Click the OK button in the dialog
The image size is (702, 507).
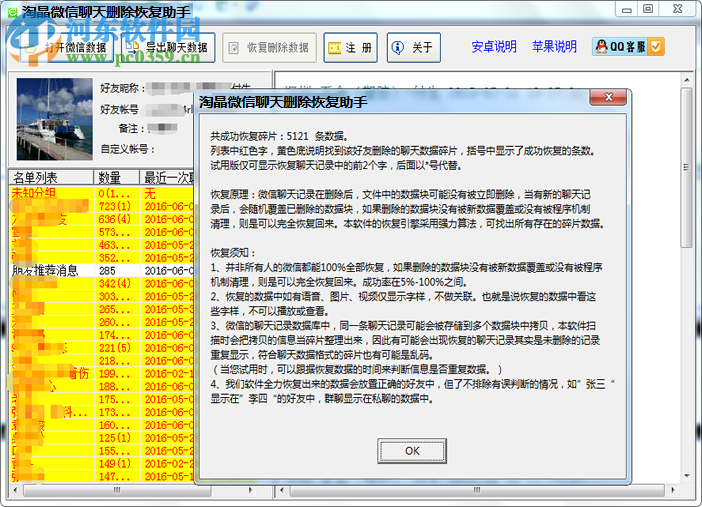pos(412,451)
